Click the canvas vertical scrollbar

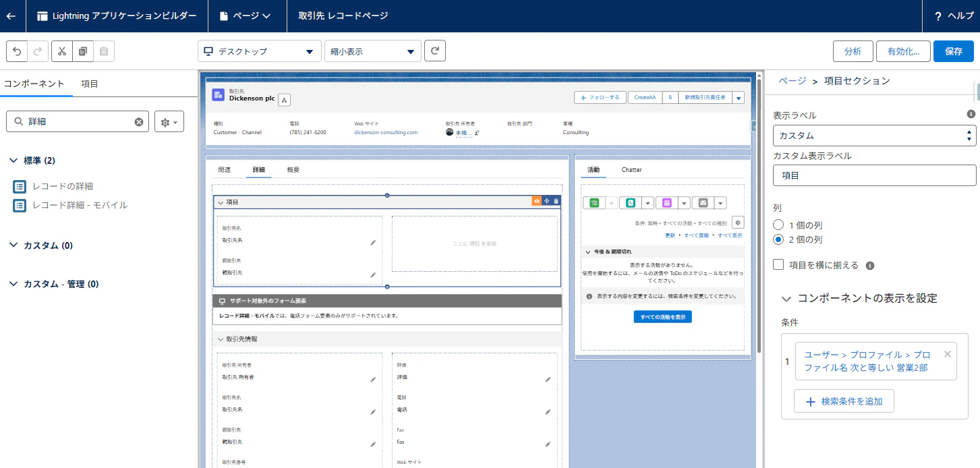759,216
